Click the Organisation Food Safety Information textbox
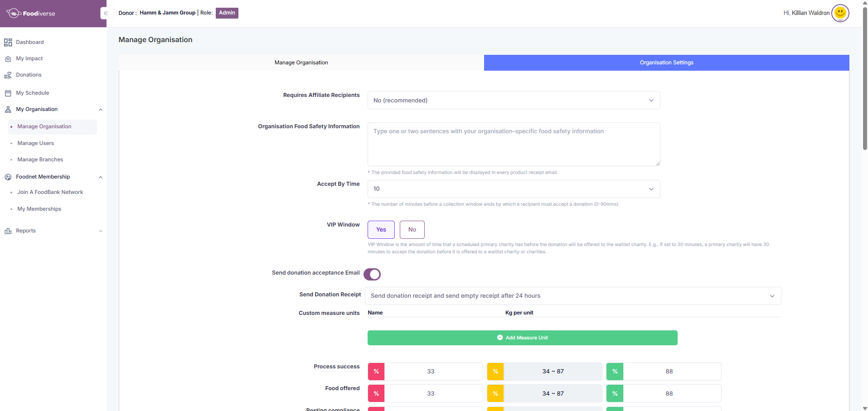Viewport: 868px width, 411px height. (513, 144)
